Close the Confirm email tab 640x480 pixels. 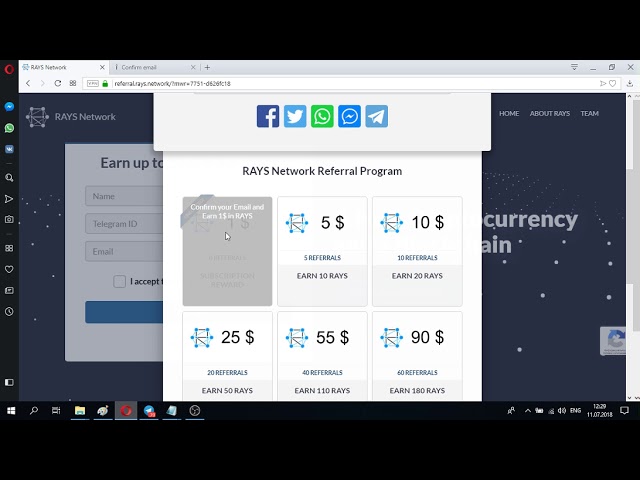click(193, 67)
